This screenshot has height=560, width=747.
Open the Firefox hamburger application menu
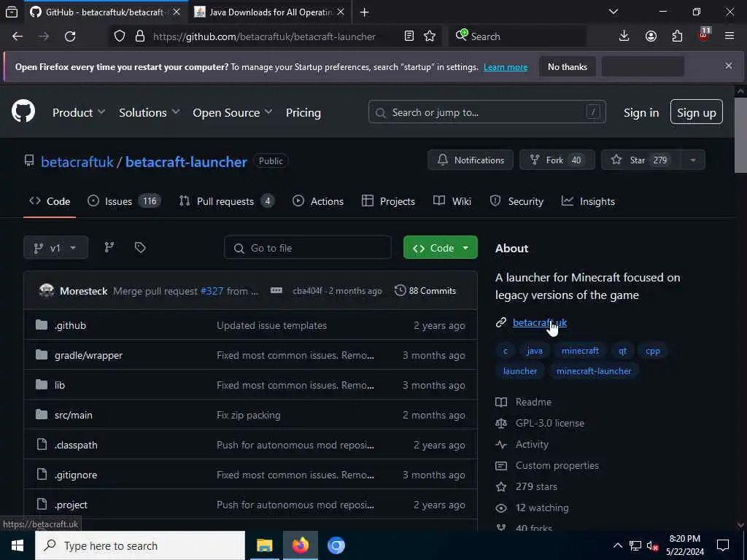[x=729, y=36]
